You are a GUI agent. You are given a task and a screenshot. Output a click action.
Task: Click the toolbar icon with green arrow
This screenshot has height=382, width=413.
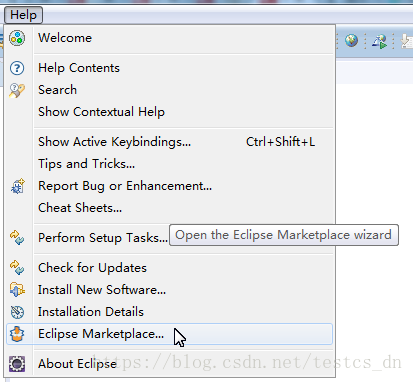tap(380, 41)
